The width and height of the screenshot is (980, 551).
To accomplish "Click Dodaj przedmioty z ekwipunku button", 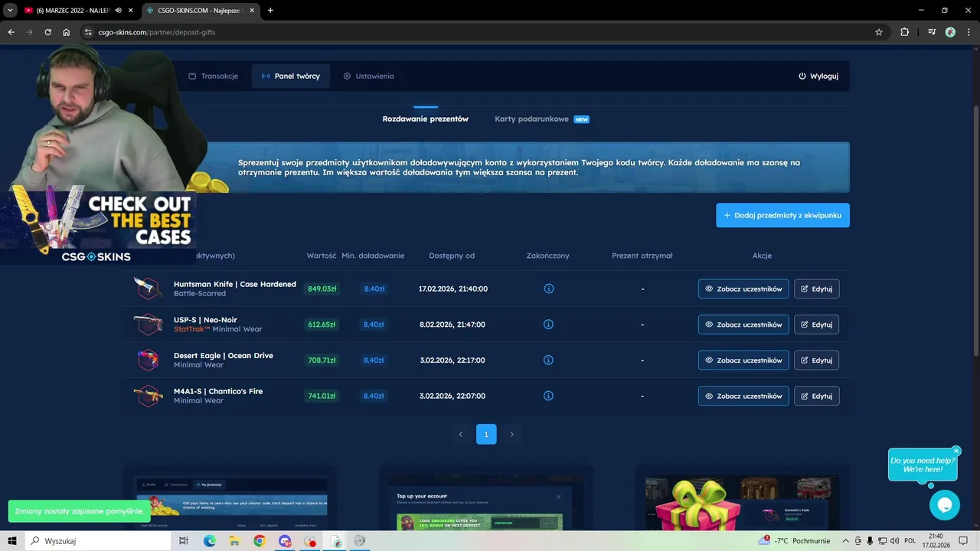I will 782,215.
